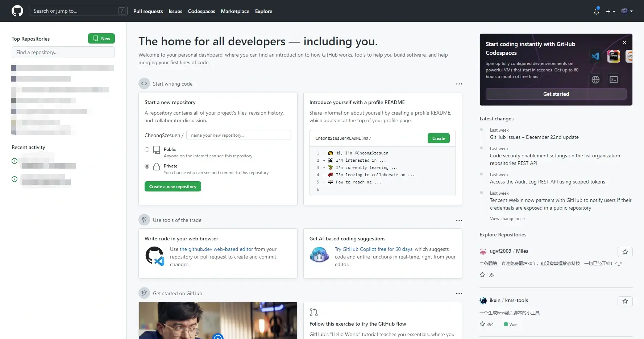Click the Use tools of the trade icon
The image size is (644, 339).
click(x=144, y=220)
